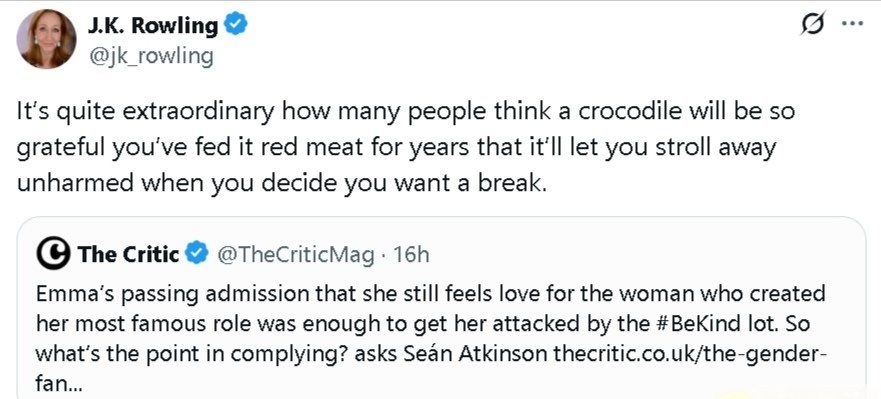
Task: Visit the @jk_rowling handle
Action: (x=150, y=56)
